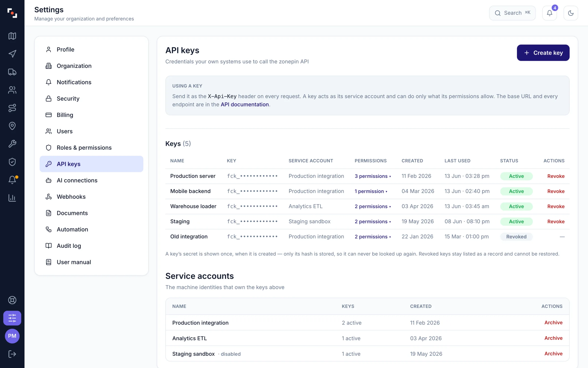Open the alerts bell with orange dot
The width and height of the screenshot is (588, 368).
coord(12,180)
